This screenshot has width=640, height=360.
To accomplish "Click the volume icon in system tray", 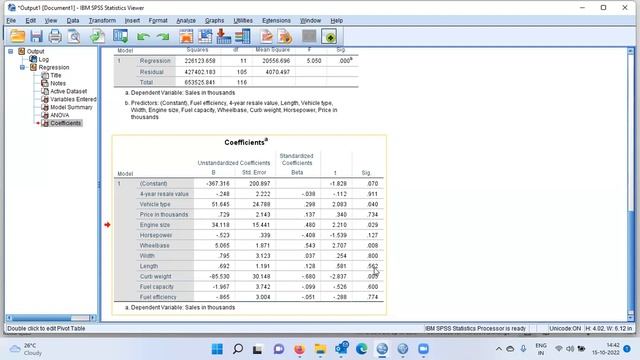I will [x=570, y=349].
